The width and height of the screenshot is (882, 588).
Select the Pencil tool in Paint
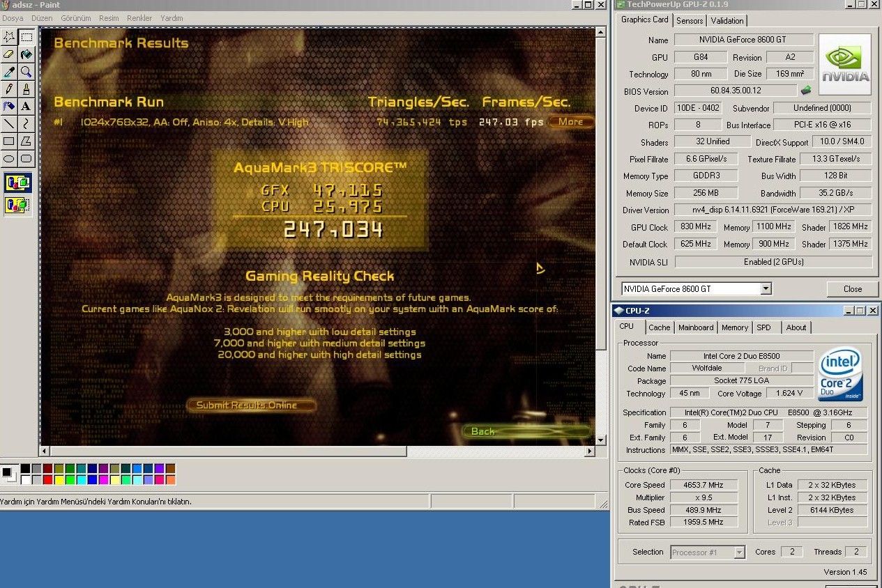tap(9, 88)
